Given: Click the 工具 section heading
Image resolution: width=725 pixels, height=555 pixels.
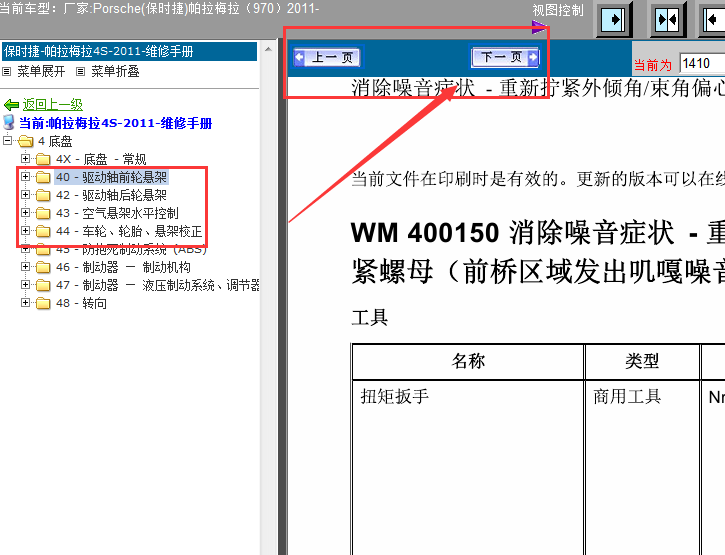Looking at the screenshot, I should point(370,318).
